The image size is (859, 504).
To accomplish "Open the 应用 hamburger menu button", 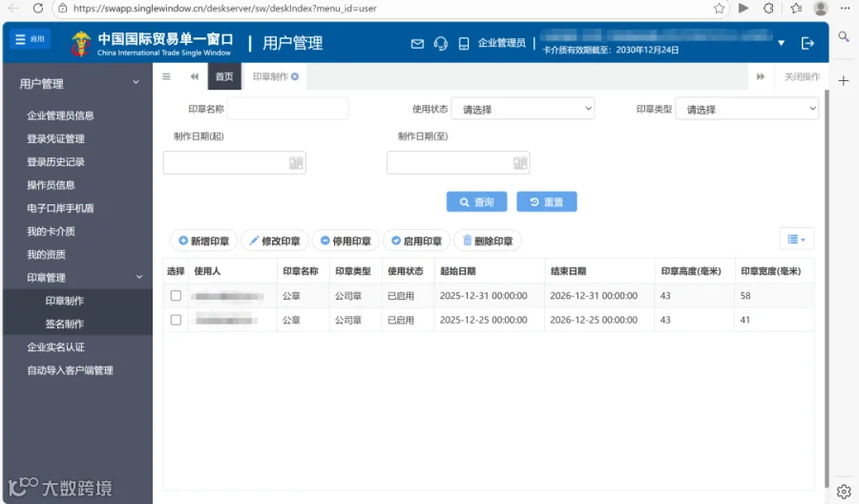I will (31, 39).
